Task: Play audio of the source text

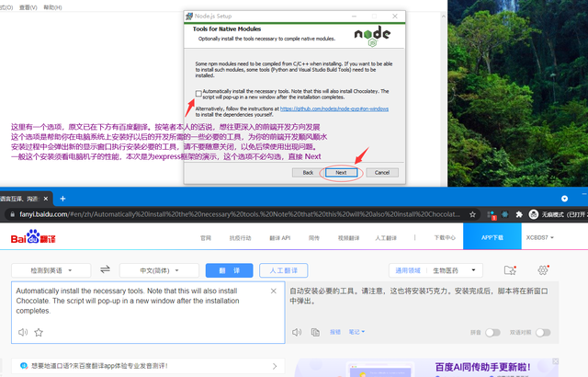Action: [23, 332]
